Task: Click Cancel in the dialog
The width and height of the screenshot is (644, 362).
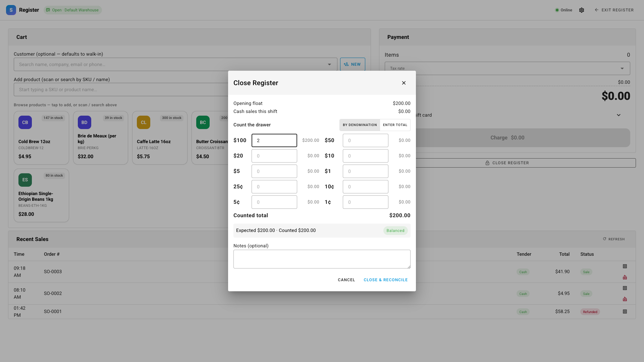Action: coord(346,280)
